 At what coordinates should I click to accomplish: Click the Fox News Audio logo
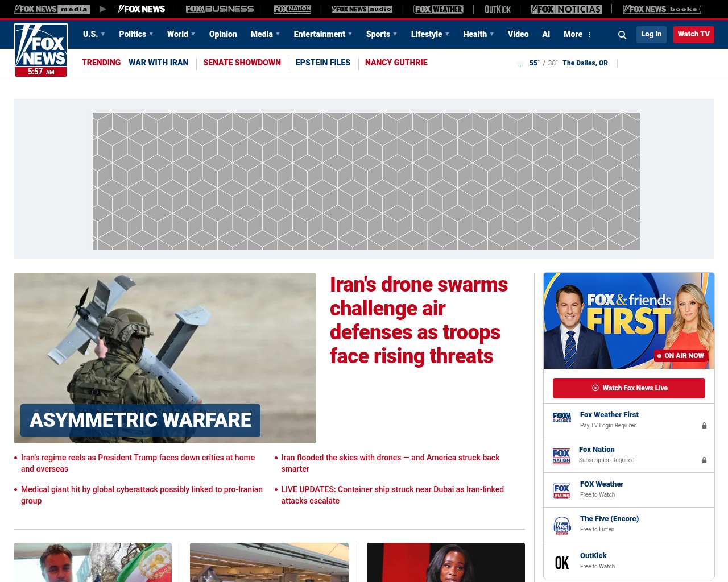362,9
